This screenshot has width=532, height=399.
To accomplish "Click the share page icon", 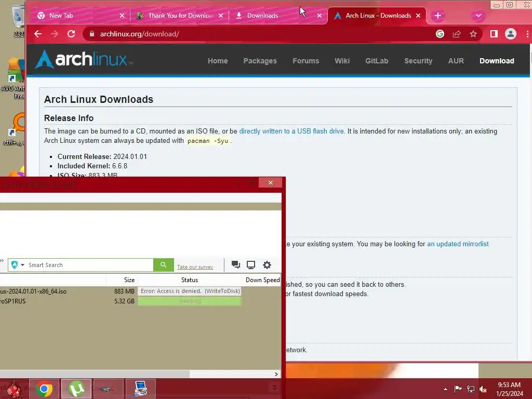I will [x=457, y=34].
